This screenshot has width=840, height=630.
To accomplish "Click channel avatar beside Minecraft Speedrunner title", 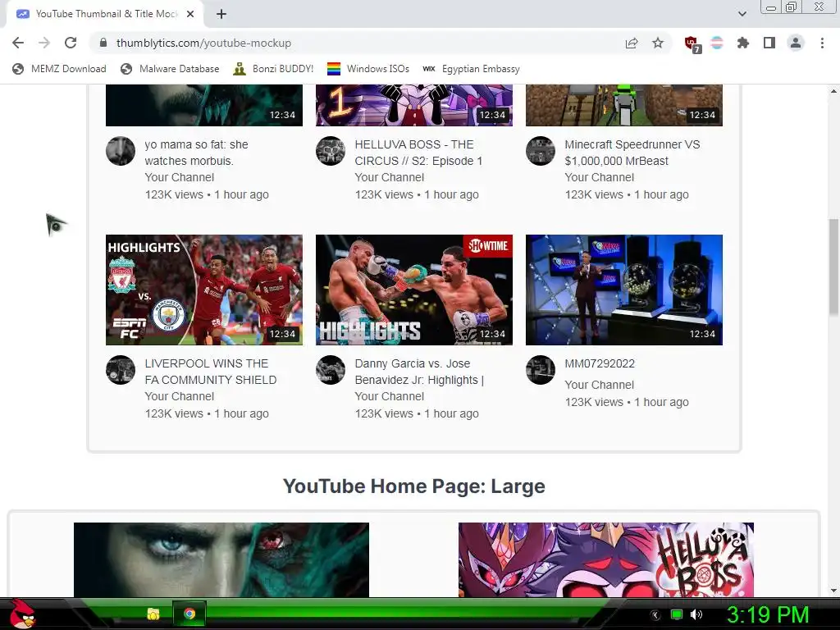I will point(541,151).
